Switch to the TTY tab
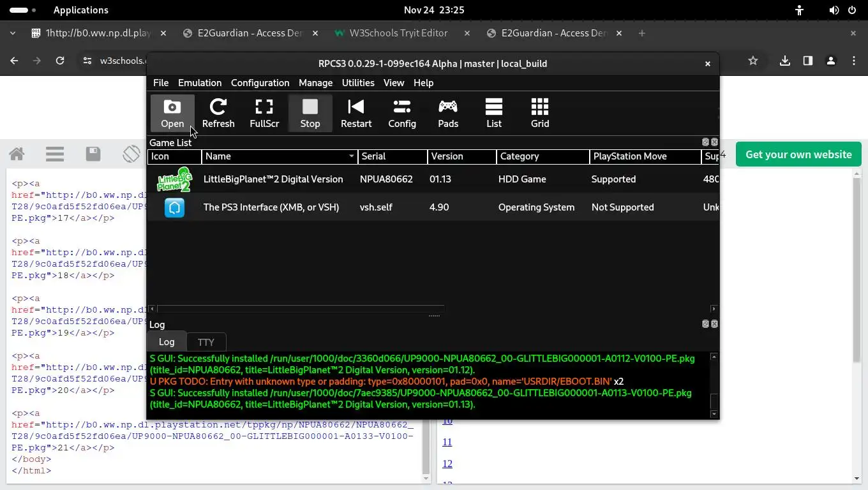The height and width of the screenshot is (490, 868). (x=206, y=342)
